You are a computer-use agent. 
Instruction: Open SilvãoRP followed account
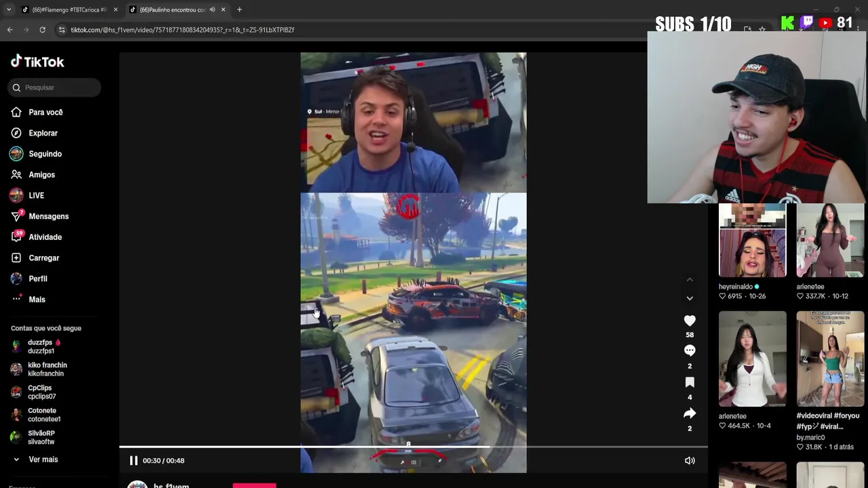[x=41, y=437]
